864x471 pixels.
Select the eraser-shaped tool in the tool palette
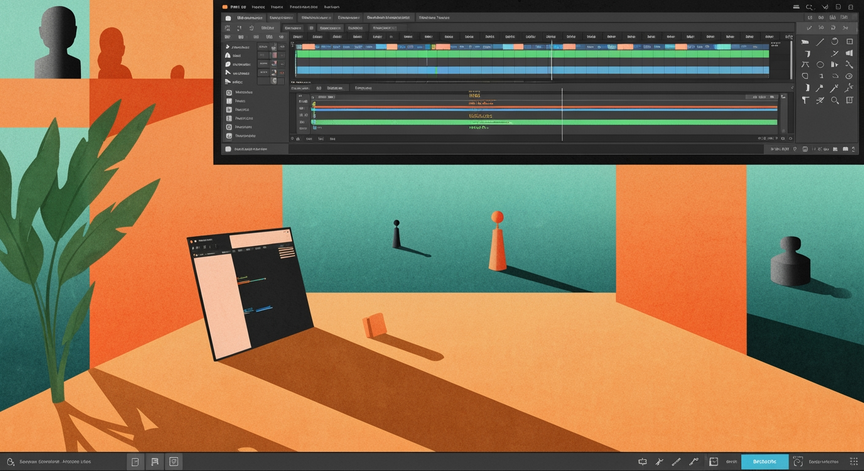tap(805, 42)
